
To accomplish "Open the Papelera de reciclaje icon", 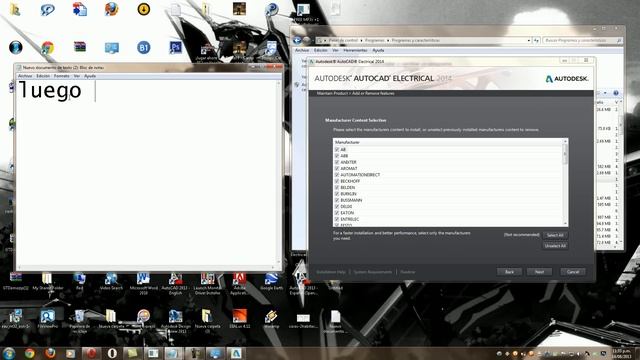I will [80, 321].
